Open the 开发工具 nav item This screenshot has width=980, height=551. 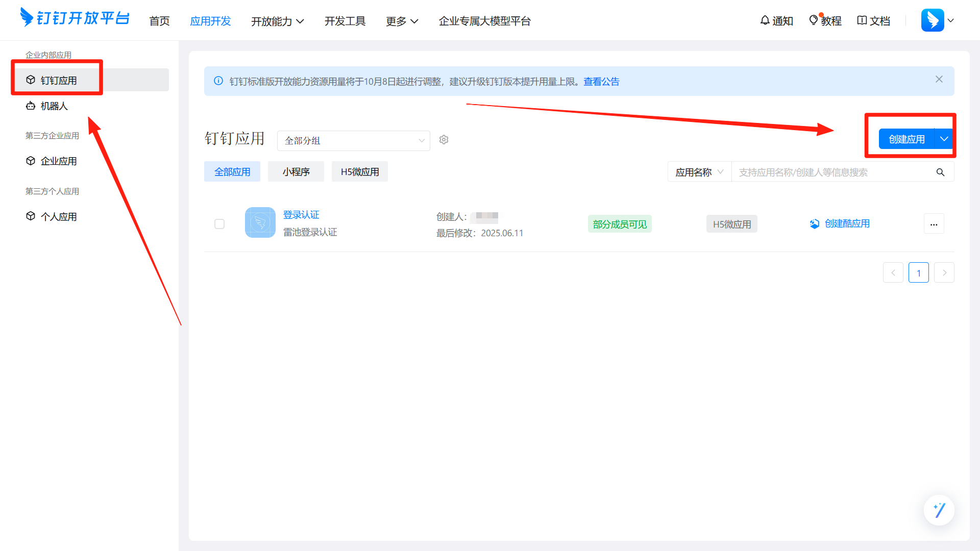[345, 21]
